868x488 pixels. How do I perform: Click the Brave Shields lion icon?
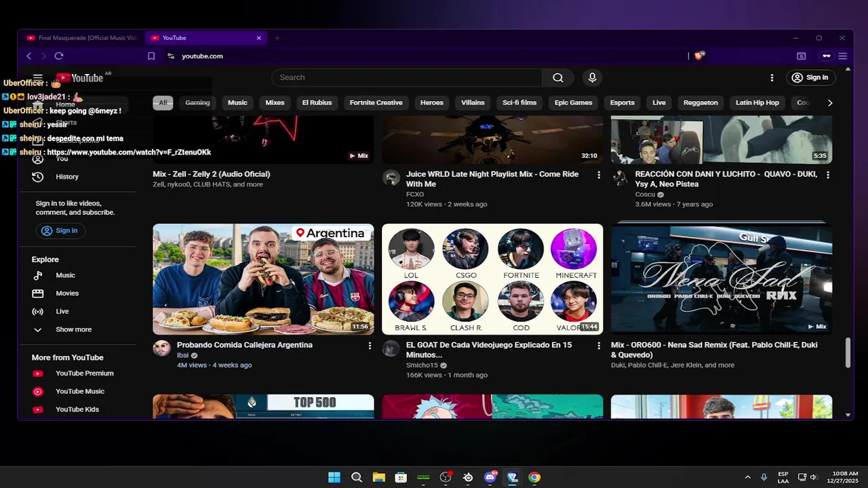[699, 56]
